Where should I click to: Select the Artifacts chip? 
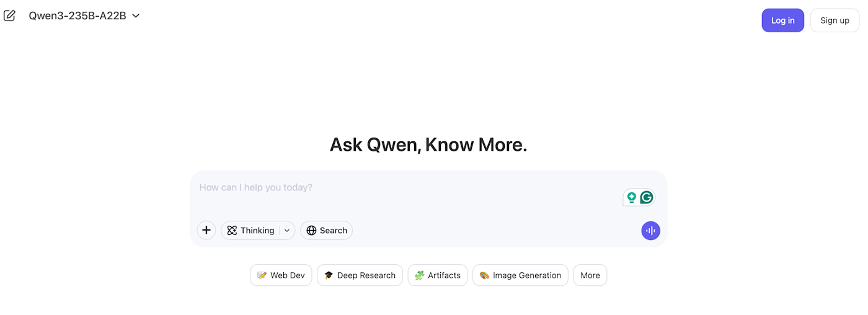pos(438,275)
